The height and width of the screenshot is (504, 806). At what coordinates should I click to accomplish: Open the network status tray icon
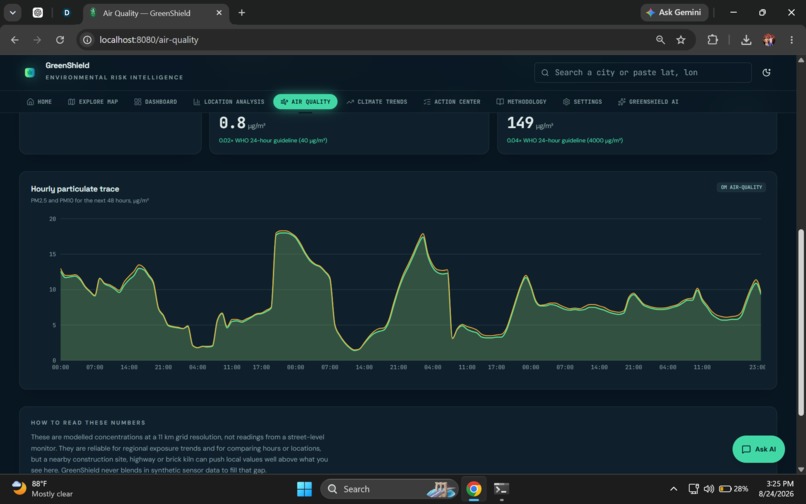point(693,489)
